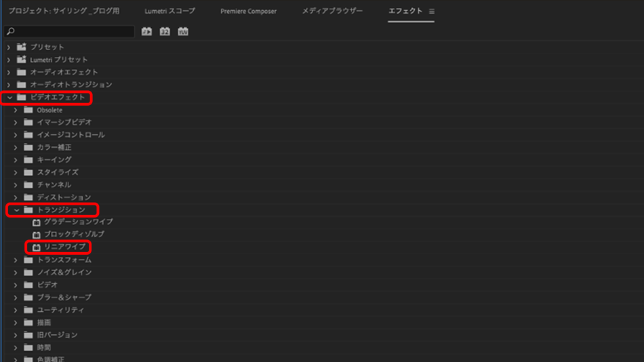Image resolution: width=644 pixels, height=362 pixels.
Task: Select the イメージコントロール folder name
Action: pyautogui.click(x=71, y=135)
